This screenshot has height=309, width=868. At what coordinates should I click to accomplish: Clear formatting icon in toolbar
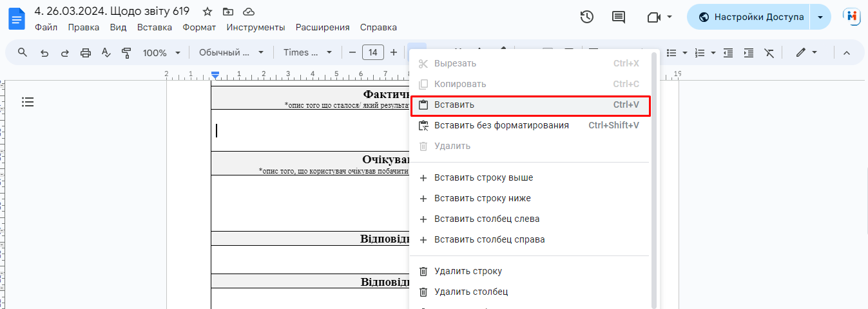pyautogui.click(x=769, y=53)
